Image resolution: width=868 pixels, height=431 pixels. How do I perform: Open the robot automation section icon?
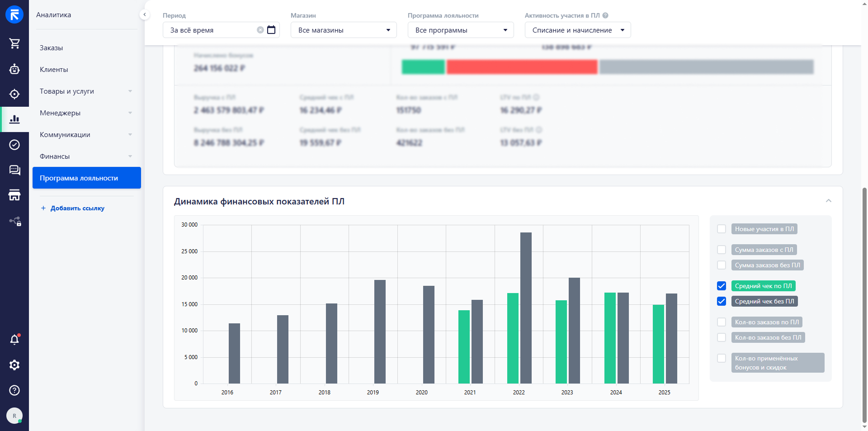tap(14, 69)
